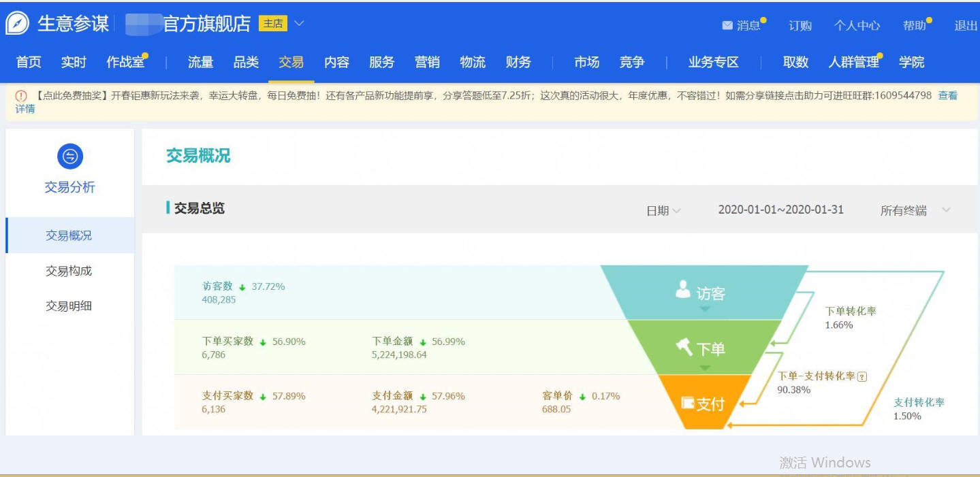The image size is (980, 477).
Task: Switch to the 品类 tab
Action: (246, 62)
